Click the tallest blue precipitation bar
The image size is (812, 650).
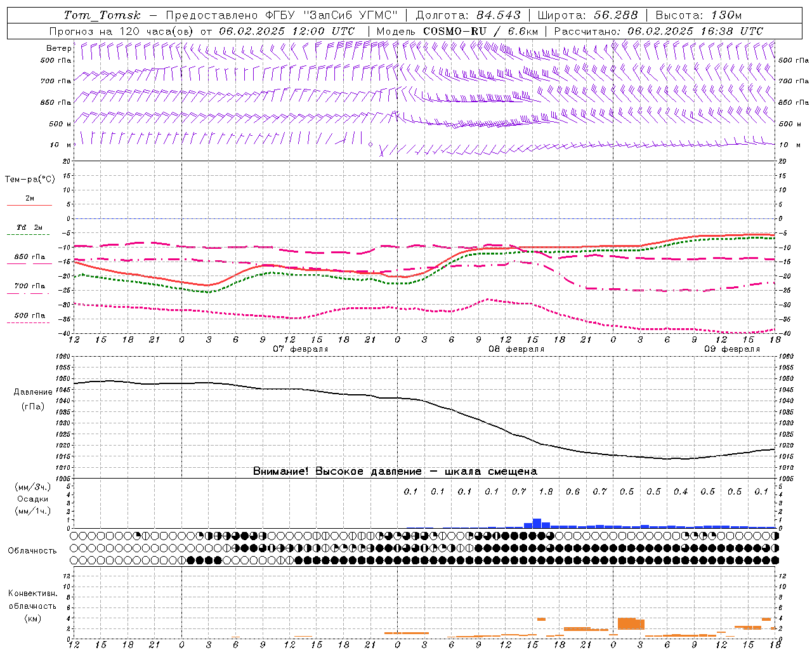tap(537, 523)
